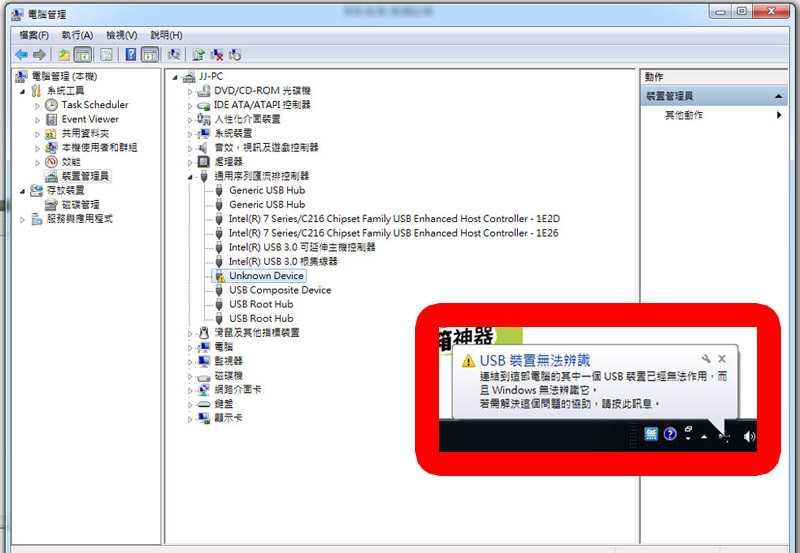800x553 pixels.
Task: Expand the 效能 node arrow
Action: click(x=37, y=163)
